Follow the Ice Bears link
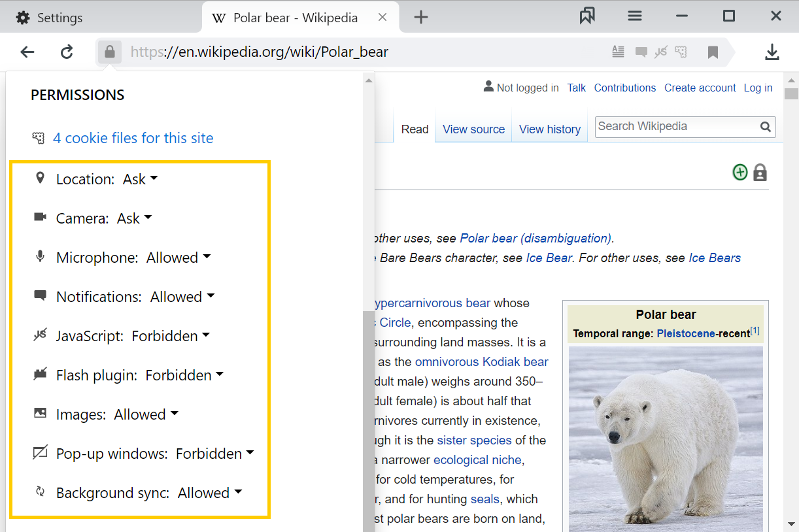The height and width of the screenshot is (532, 799). pyautogui.click(x=715, y=258)
